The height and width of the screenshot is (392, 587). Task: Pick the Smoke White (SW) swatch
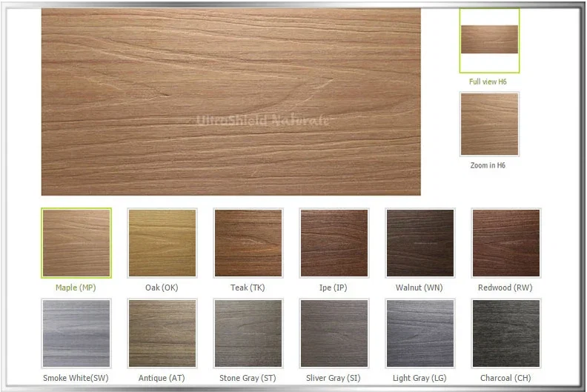click(76, 333)
